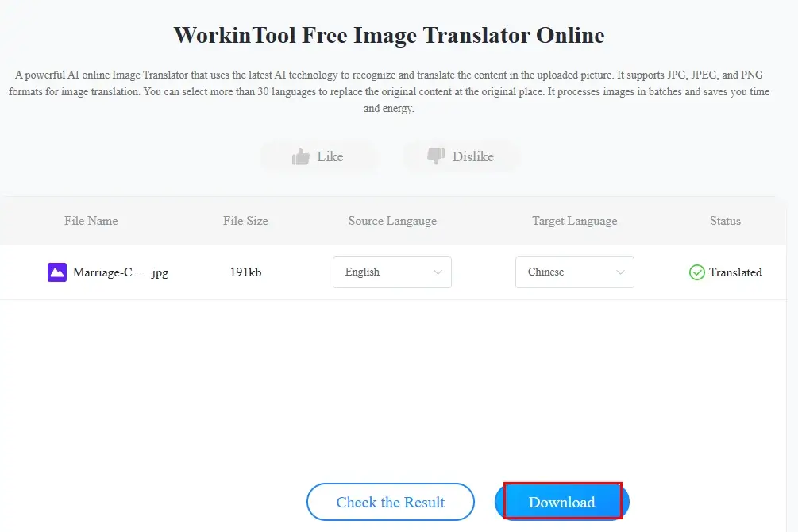Click the File Name column header
Screen dimensions: 798x532
91,221
